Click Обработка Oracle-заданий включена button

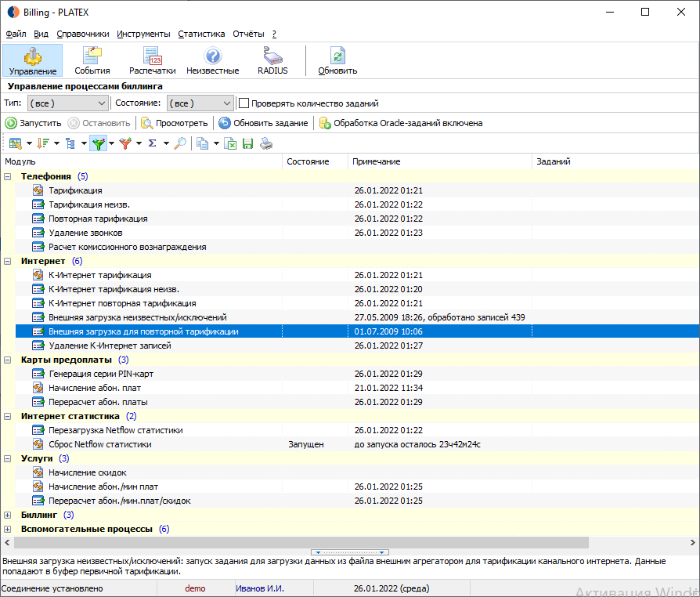401,123
